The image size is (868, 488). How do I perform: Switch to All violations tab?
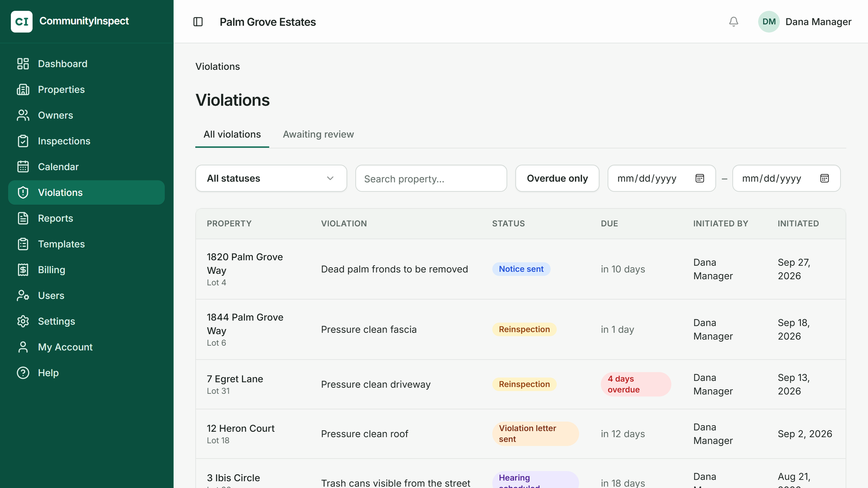pyautogui.click(x=232, y=134)
